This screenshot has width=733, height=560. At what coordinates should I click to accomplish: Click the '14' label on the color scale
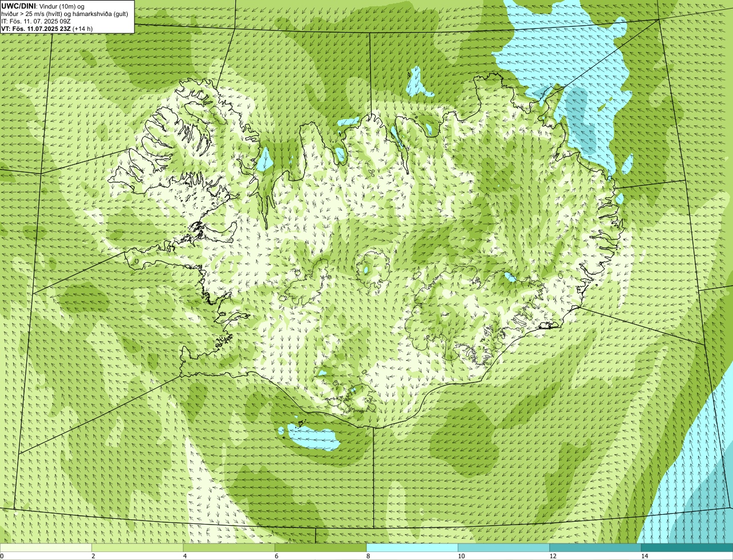[644, 556]
